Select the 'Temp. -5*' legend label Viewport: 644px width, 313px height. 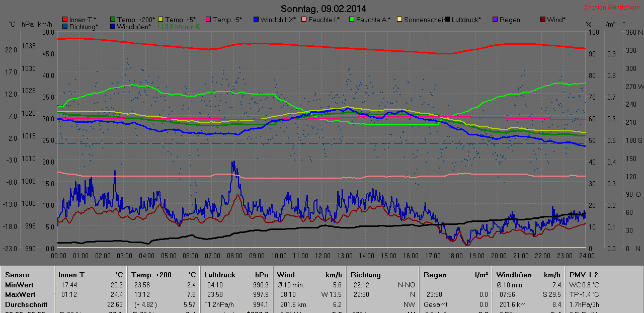pos(227,20)
